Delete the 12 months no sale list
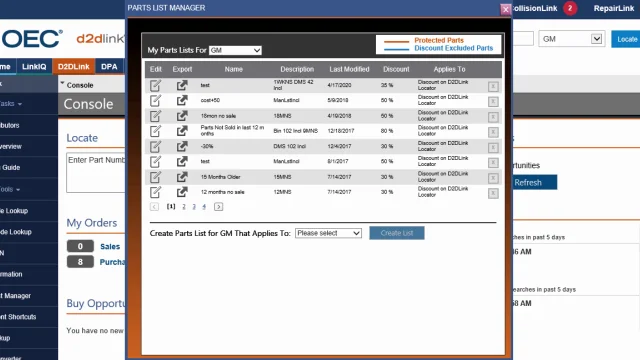640x360 pixels. point(493,193)
